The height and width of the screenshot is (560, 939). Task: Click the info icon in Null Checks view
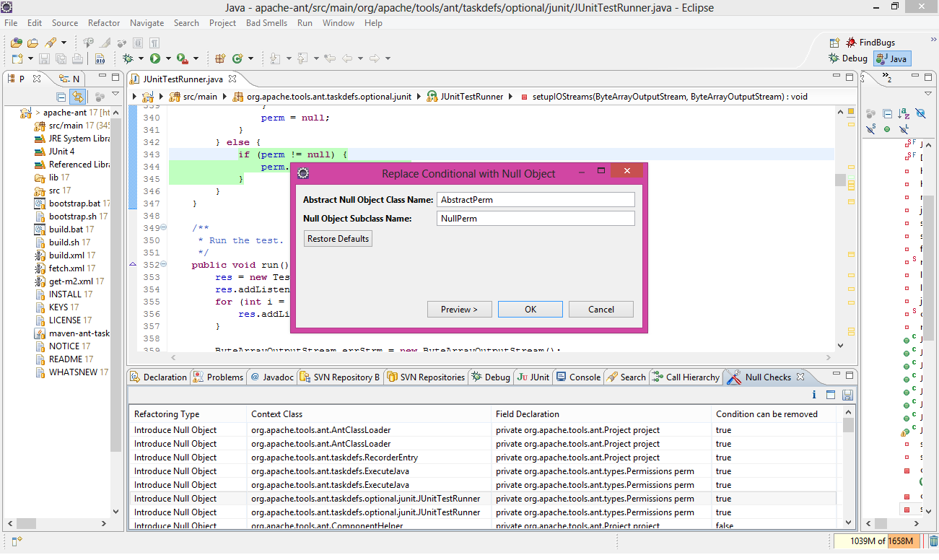pyautogui.click(x=814, y=395)
